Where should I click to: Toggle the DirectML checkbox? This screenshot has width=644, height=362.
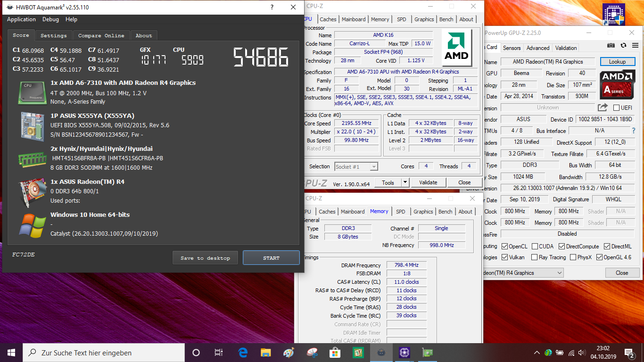tap(606, 247)
